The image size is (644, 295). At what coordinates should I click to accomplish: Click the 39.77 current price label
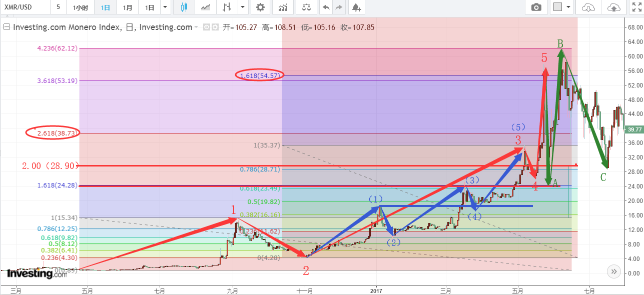click(633, 129)
